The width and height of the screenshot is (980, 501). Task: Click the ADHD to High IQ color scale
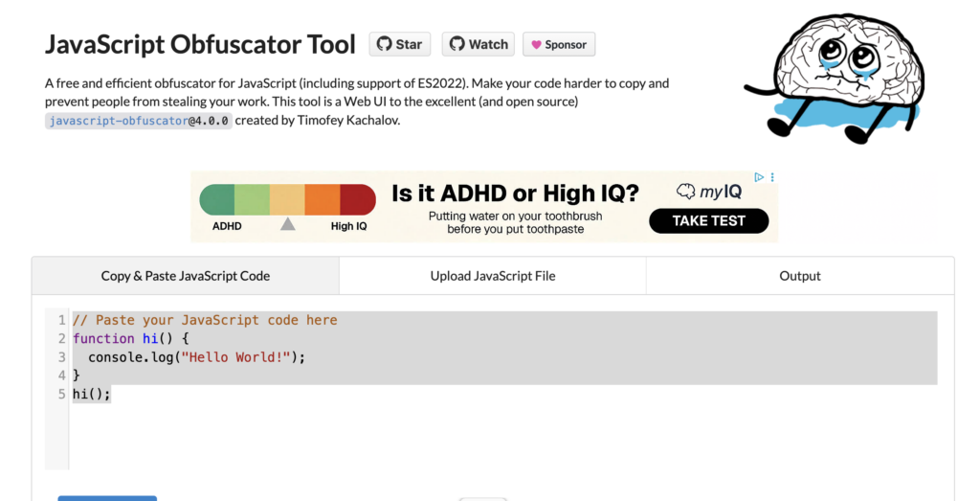(287, 199)
